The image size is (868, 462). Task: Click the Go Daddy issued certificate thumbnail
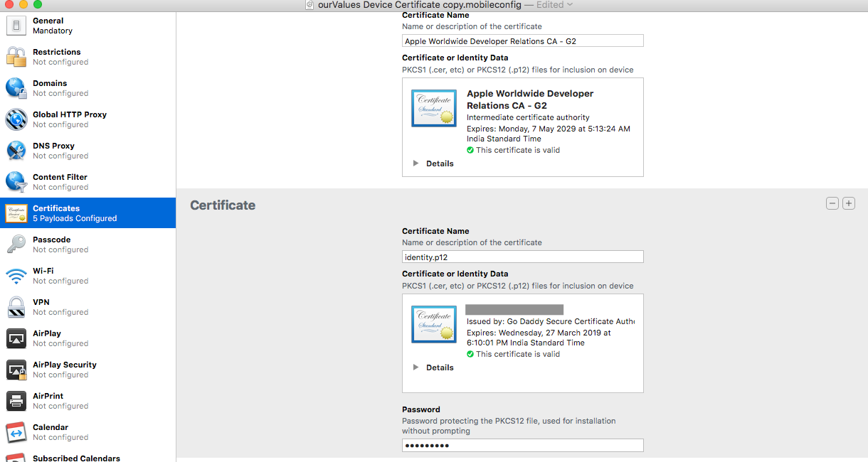pos(434,324)
